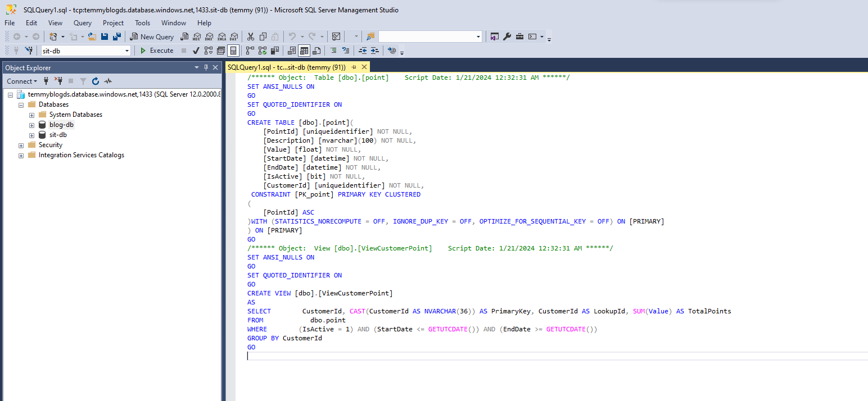Click the Command Window icon
Viewport: 868px width, 401px height.
532,37
